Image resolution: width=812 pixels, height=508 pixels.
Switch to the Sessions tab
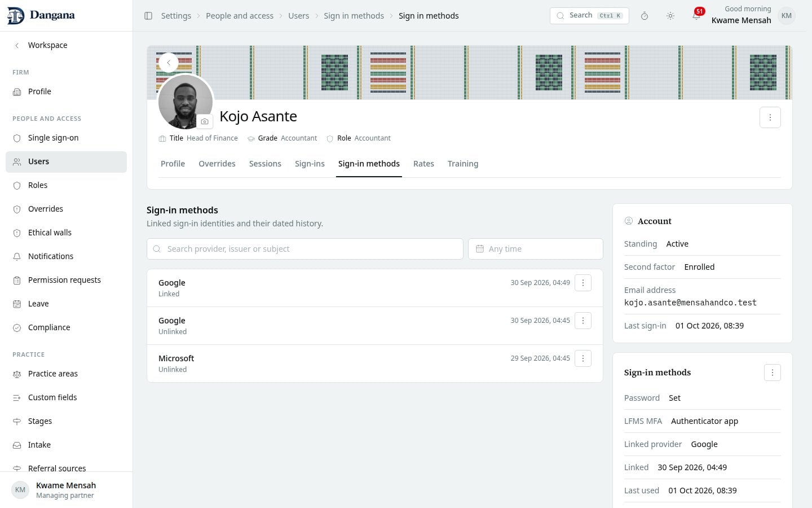tap(265, 164)
